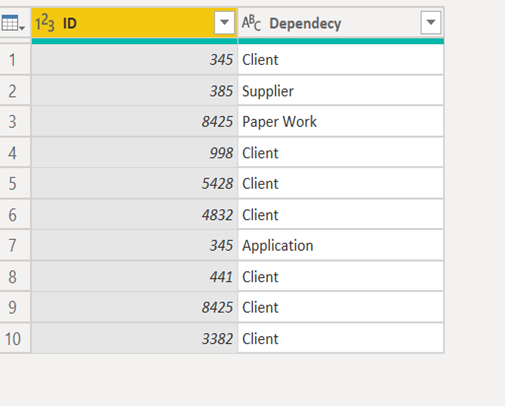This screenshot has width=505, height=406.
Task: Open the ID column filter dropdown
Action: [224, 23]
